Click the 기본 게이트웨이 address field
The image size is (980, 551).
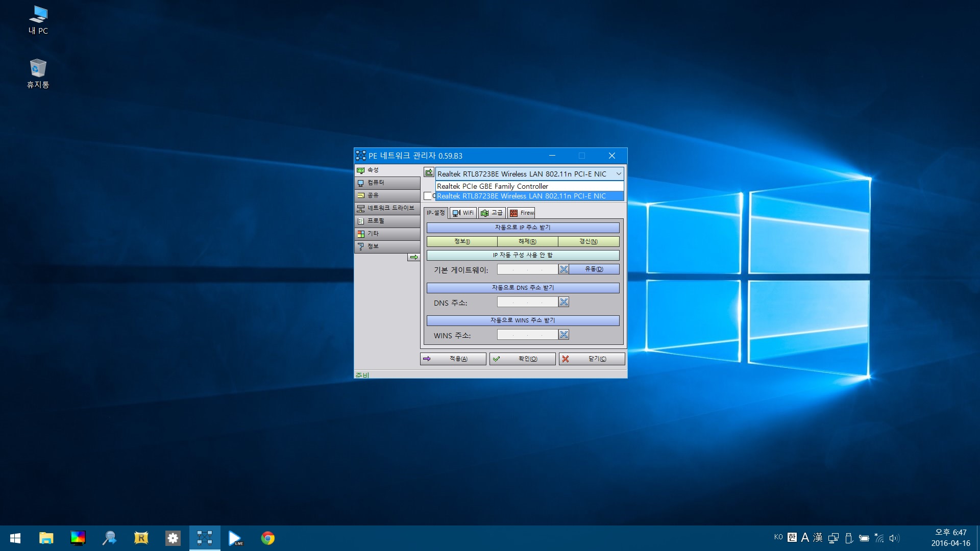point(528,269)
